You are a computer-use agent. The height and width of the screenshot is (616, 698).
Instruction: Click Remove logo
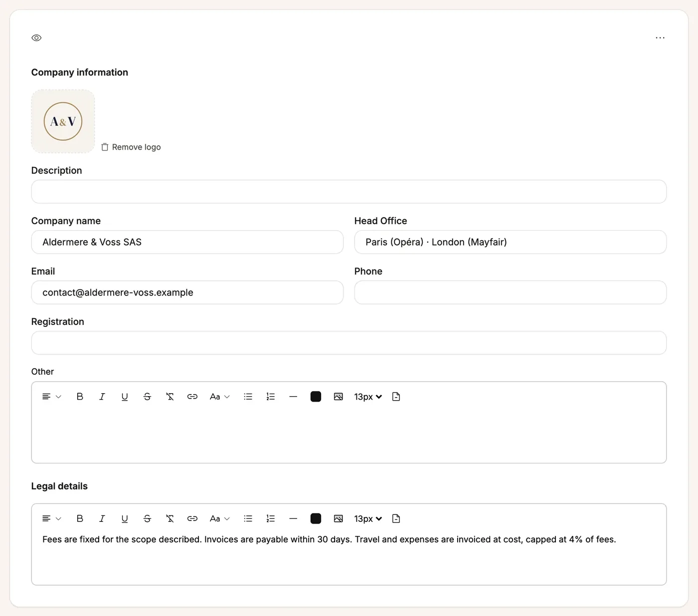pos(131,147)
